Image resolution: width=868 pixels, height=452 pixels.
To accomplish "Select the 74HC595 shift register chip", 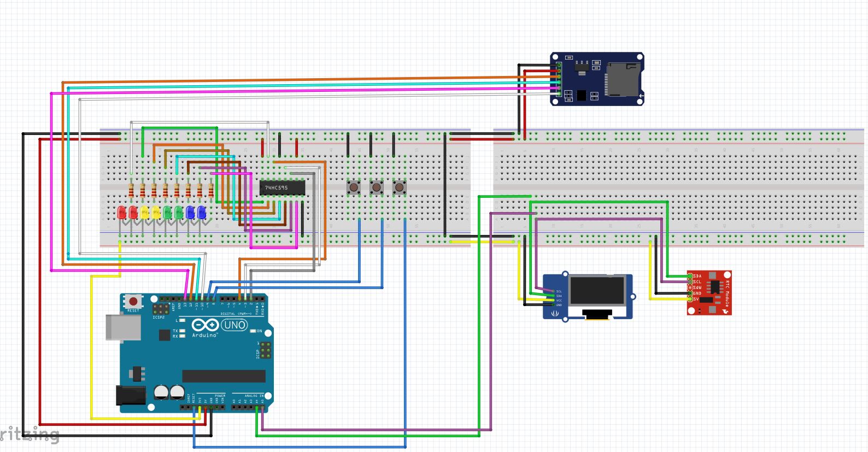I will tap(282, 187).
